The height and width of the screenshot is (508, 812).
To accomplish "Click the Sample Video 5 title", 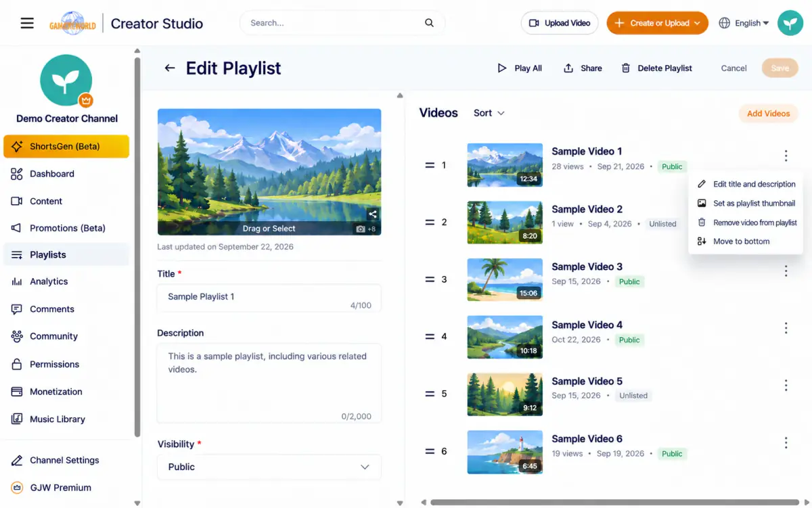I will 587,381.
